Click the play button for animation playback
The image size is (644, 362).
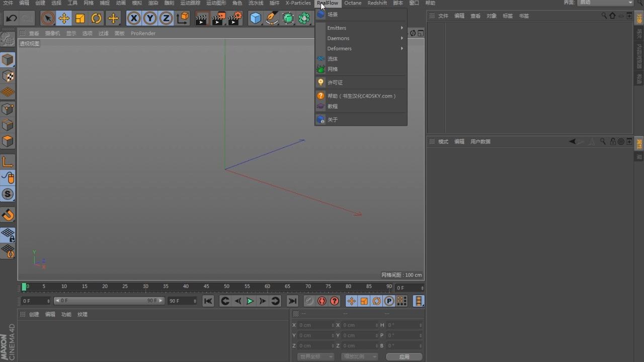click(250, 301)
